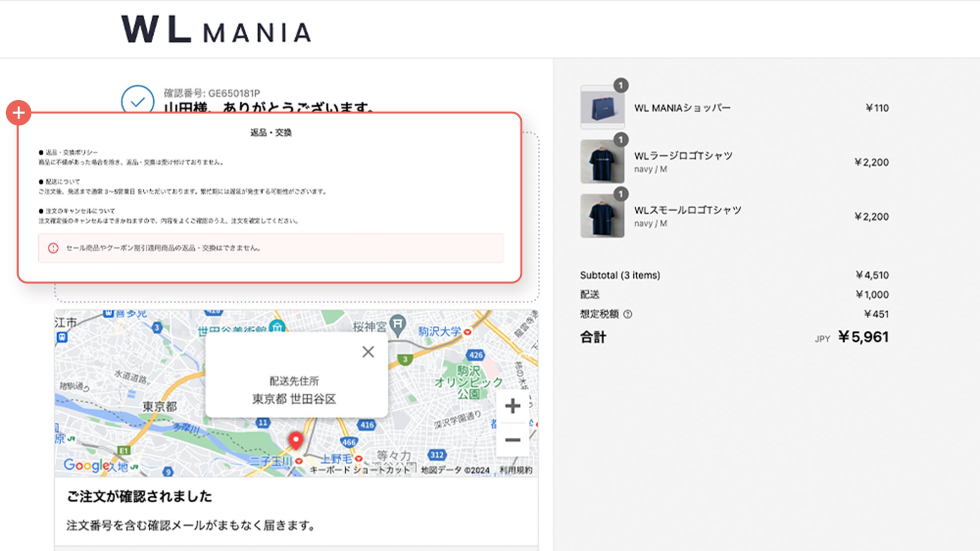Open the WL small logo T-shirt thumbnail
The image size is (980, 551).
tap(602, 216)
